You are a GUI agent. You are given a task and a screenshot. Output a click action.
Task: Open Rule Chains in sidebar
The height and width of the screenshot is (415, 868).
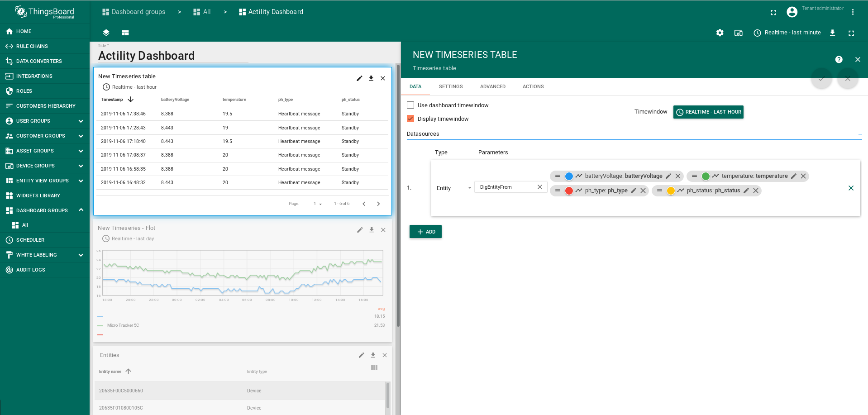[x=45, y=46]
